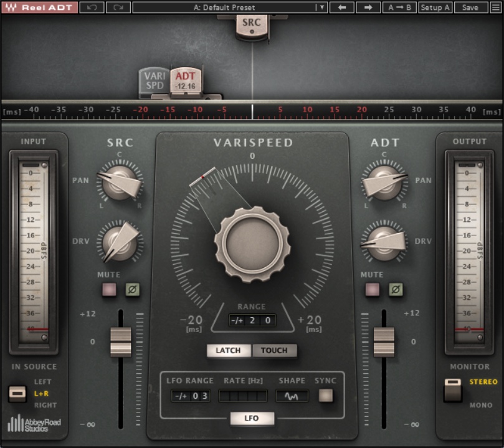Select STEREO monitor mode
Viewport: 504px width, 448px height.
pyautogui.click(x=483, y=382)
